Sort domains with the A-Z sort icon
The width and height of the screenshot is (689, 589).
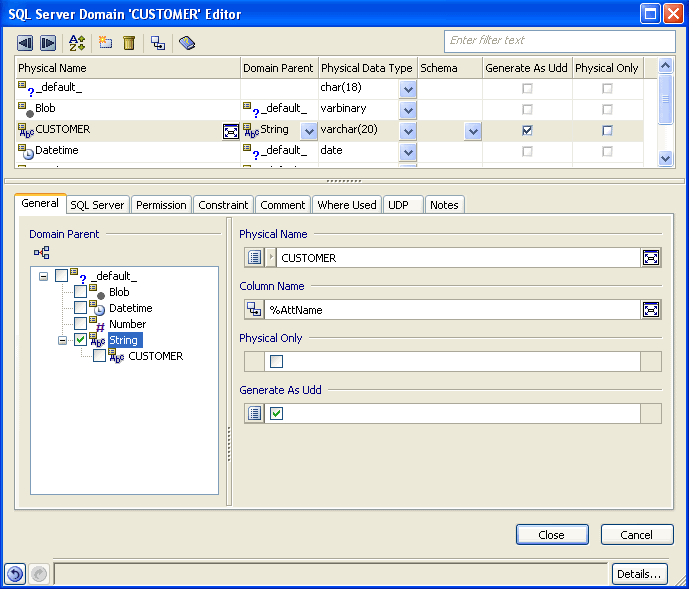pos(77,43)
